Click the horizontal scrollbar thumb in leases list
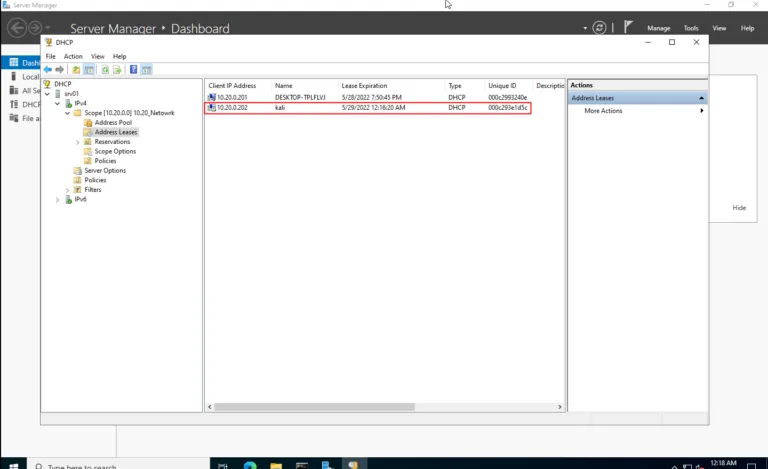The image size is (768, 469). click(x=314, y=407)
